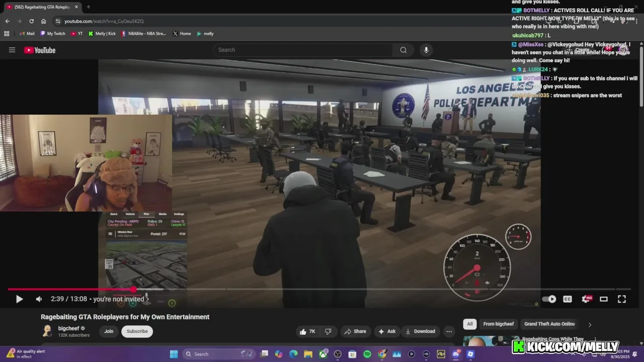The height and width of the screenshot is (362, 644).
Task: View site information icon in address bar
Action: point(58,21)
